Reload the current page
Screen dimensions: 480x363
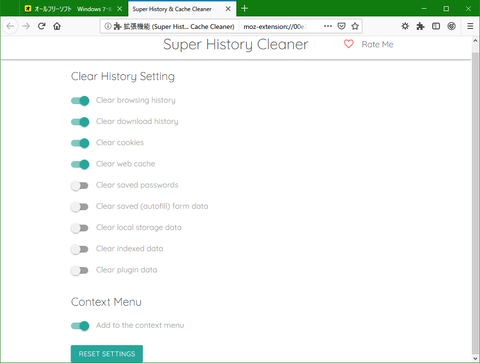(x=41, y=26)
